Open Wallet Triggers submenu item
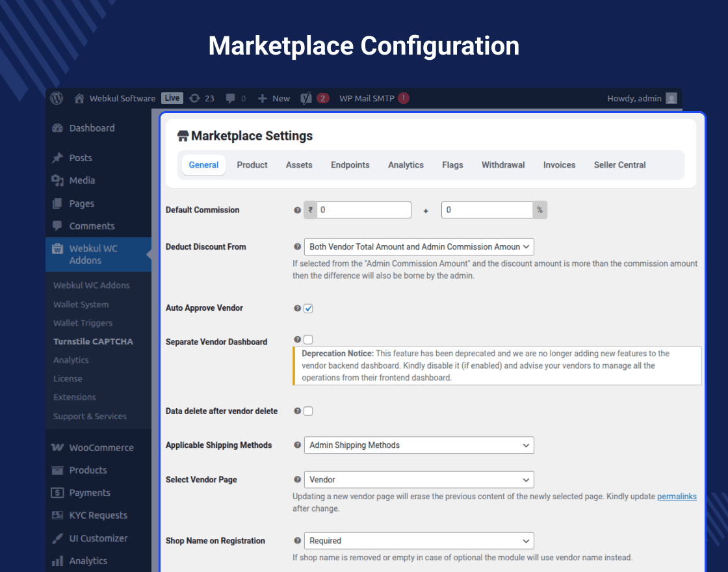Viewport: 728px width, 572px height. [83, 323]
